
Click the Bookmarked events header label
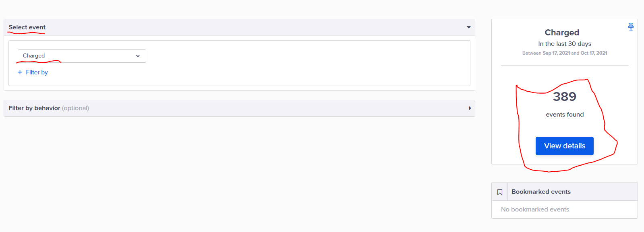[x=541, y=192]
